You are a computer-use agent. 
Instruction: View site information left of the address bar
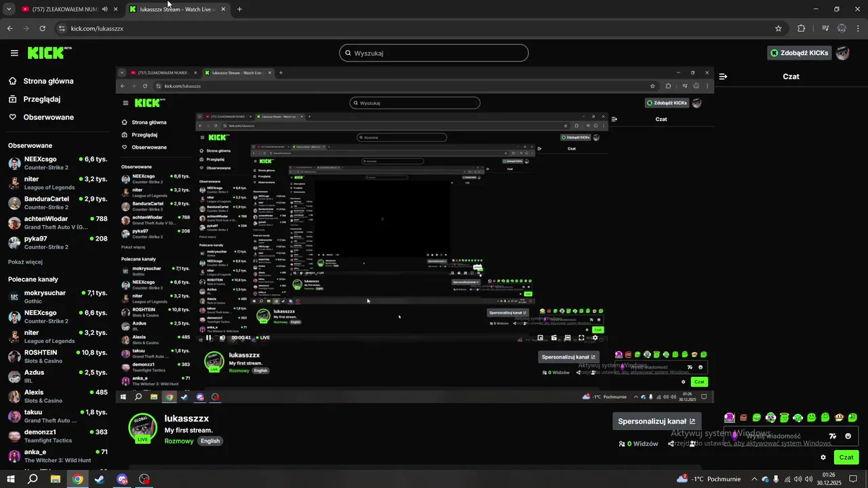62,28
